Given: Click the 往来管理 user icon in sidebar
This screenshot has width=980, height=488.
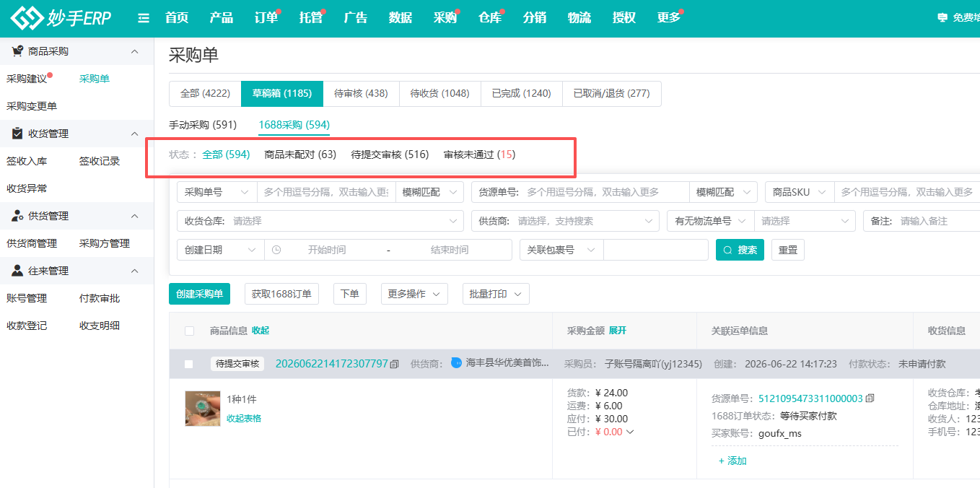Looking at the screenshot, I should tap(17, 271).
